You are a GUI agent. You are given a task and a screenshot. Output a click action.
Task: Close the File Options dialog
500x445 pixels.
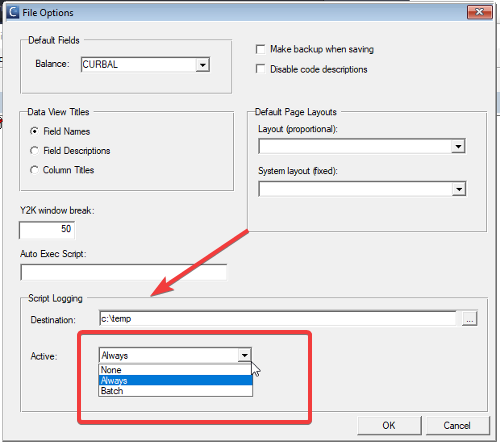pos(480,12)
